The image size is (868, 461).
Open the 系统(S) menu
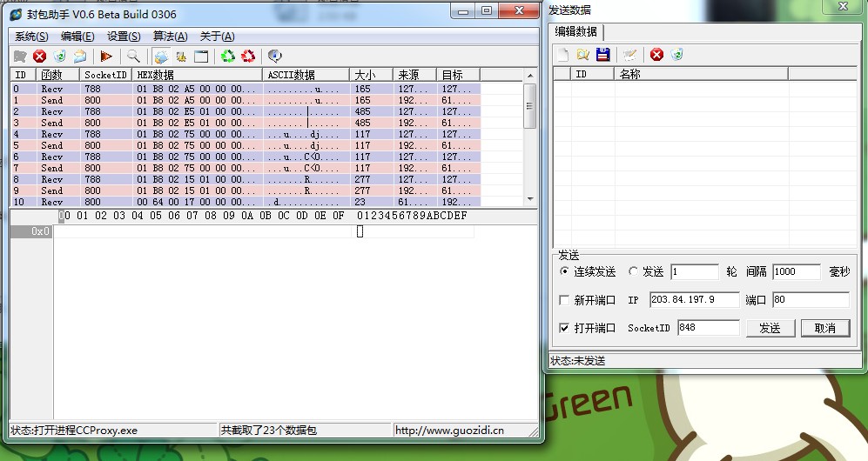click(31, 37)
